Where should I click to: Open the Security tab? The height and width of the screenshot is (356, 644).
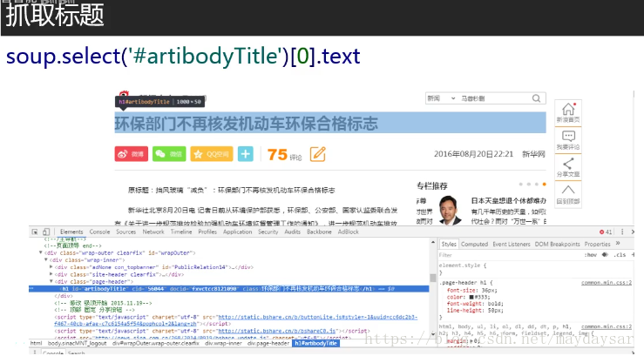click(x=268, y=232)
